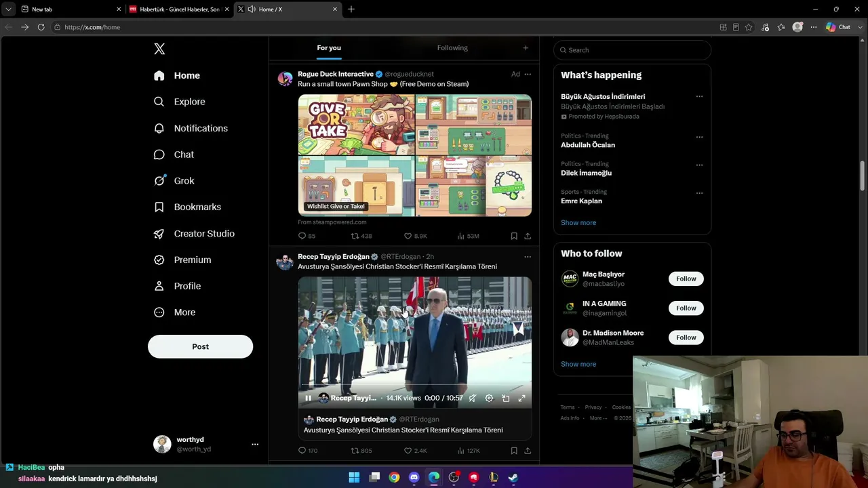Open the Privacy footer link
868x488 pixels.
(593, 407)
